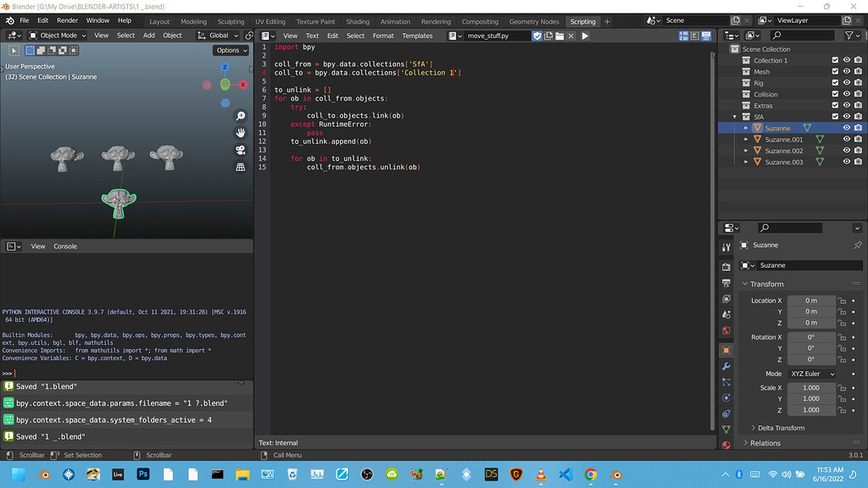Run the move_stuff.py script
Viewport: 868px width, 488px height.
coord(585,36)
